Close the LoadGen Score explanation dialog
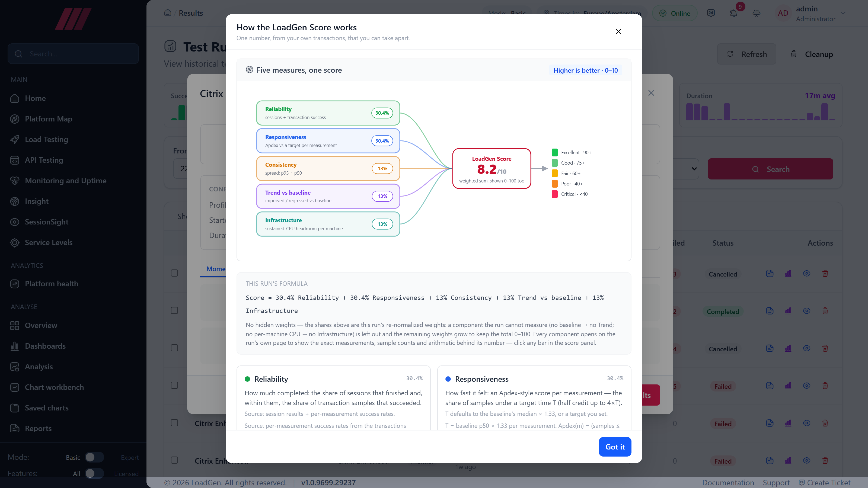The image size is (868, 488). coord(618,31)
